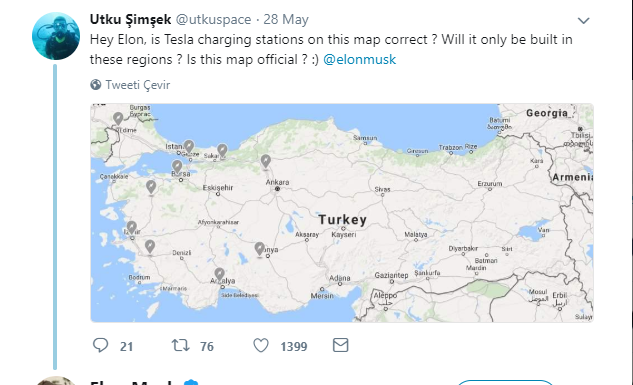This screenshot has width=633, height=385.
Task: Click the globe icon beside Tweeti Çevir
Action: coord(96,85)
